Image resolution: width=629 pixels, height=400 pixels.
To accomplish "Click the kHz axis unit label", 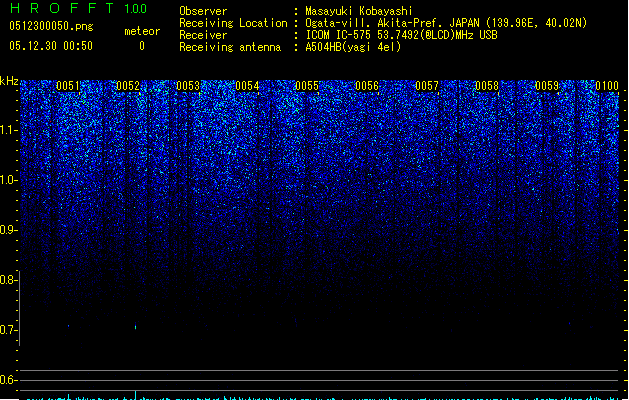I will click(x=9, y=81).
